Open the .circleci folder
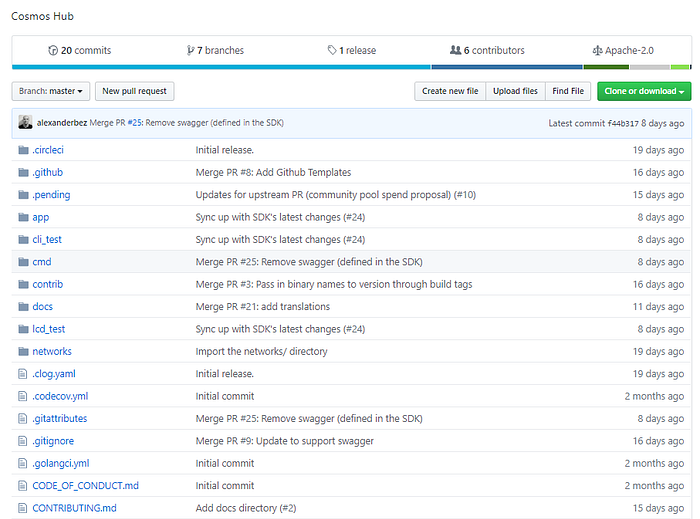Image resolution: width=700 pixels, height=519 pixels. (48, 150)
